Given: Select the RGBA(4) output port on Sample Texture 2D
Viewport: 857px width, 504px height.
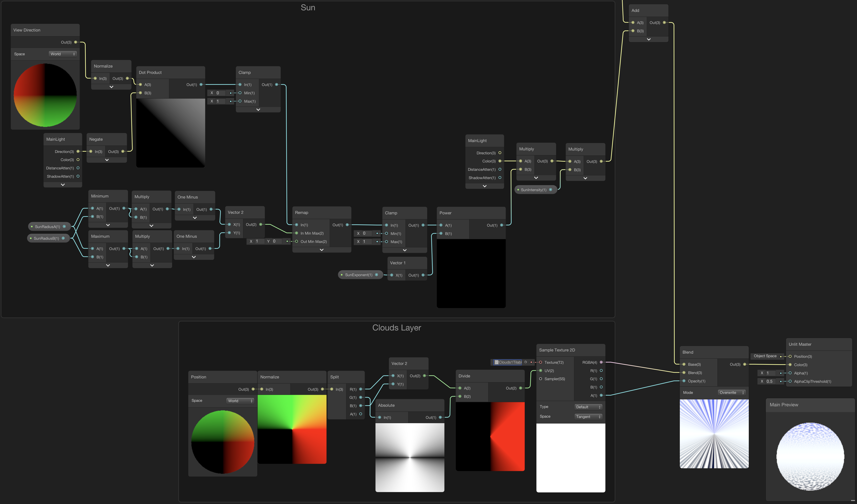Looking at the screenshot, I should pos(602,362).
